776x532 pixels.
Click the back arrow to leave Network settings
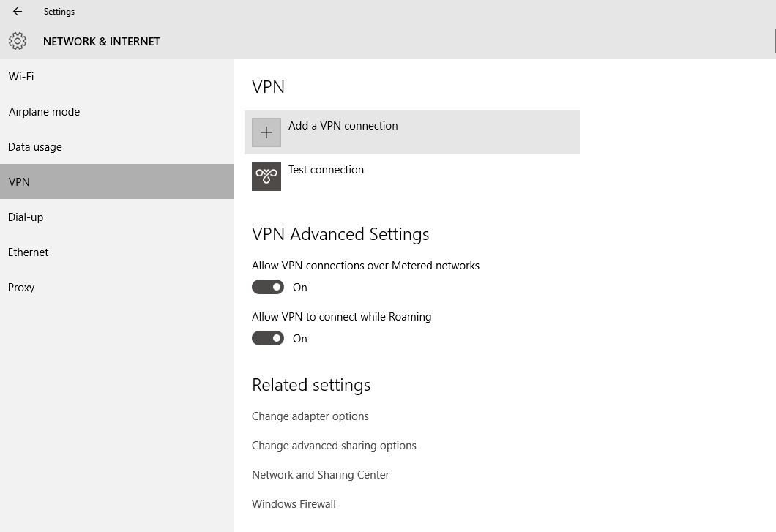[x=17, y=11]
